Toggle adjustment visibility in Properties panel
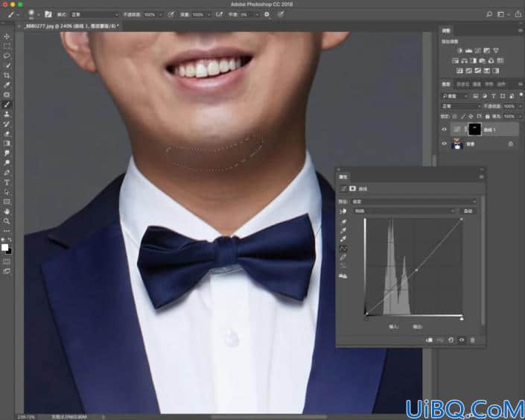Image resolution: width=525 pixels, height=420 pixels. [x=462, y=340]
